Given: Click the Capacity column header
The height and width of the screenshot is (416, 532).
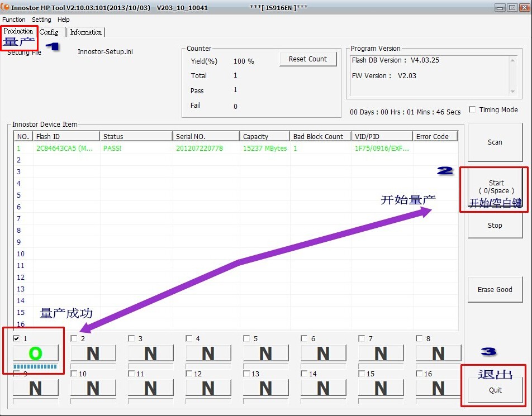Looking at the screenshot, I should 265,136.
